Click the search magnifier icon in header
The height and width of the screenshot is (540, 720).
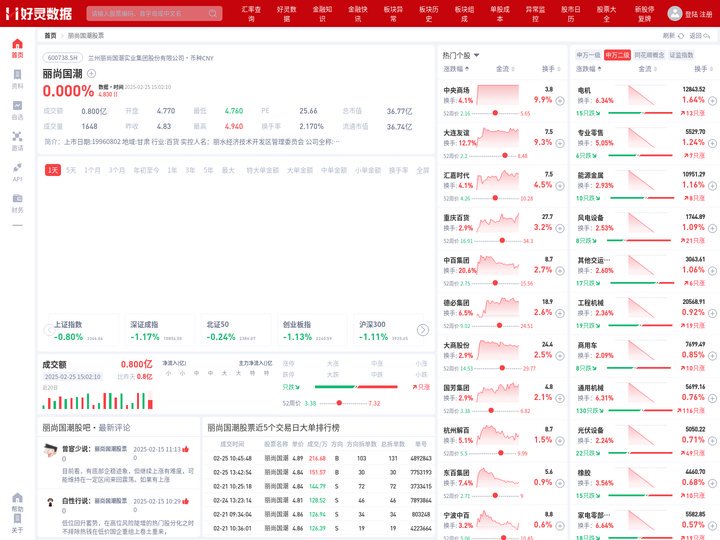213,13
